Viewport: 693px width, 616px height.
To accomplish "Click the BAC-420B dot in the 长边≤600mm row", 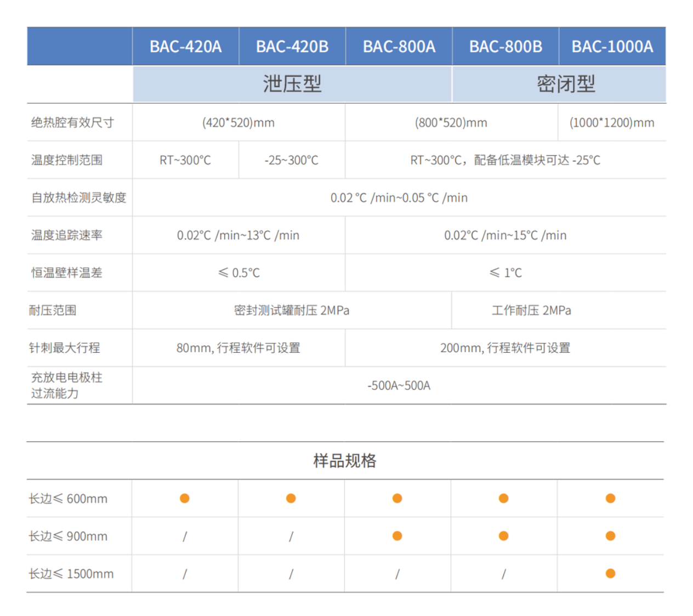I will tap(291, 498).
